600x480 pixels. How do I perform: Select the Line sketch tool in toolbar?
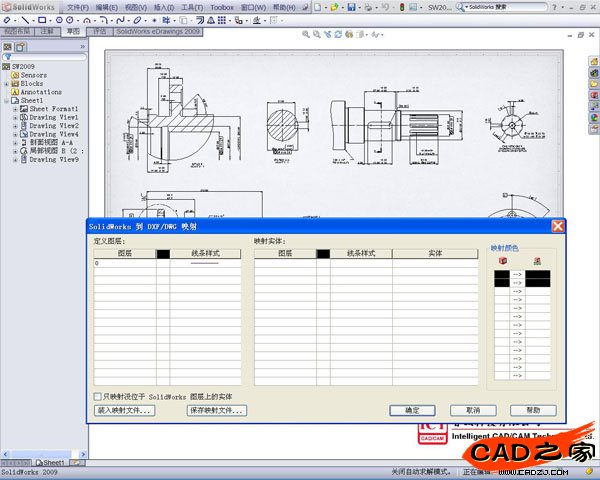pos(25,20)
